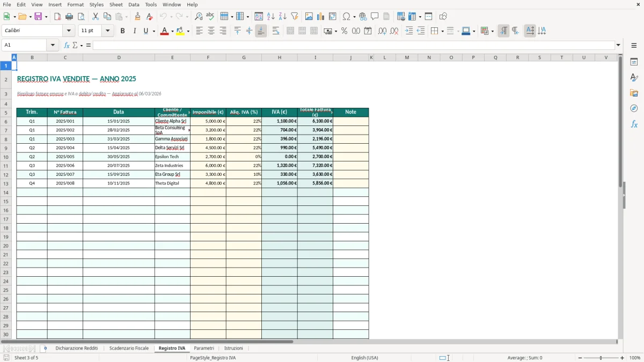Open the Save dropdown arrow
This screenshot has width=644, height=362.
[x=46, y=17]
